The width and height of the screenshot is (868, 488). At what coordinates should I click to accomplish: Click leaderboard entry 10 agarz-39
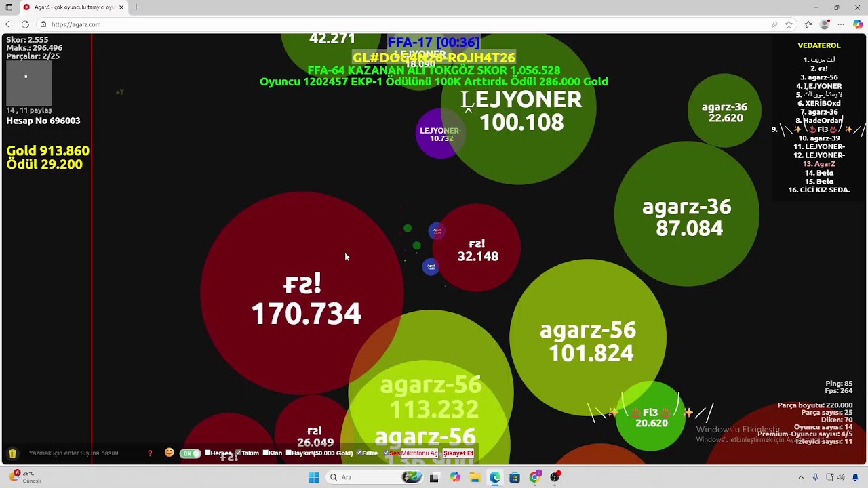(819, 138)
